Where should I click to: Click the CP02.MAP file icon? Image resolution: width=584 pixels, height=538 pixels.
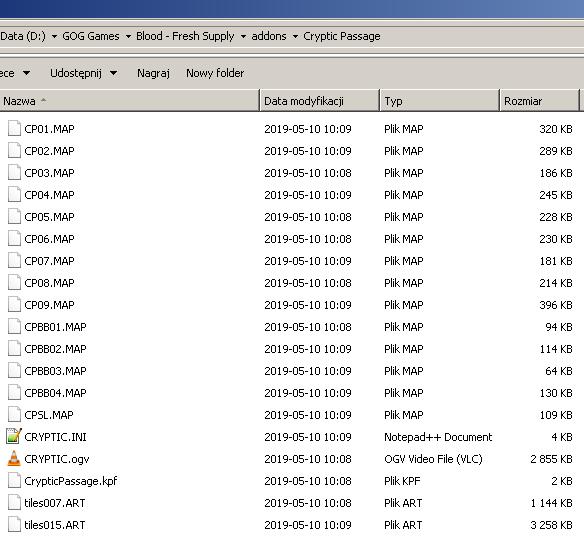click(14, 151)
